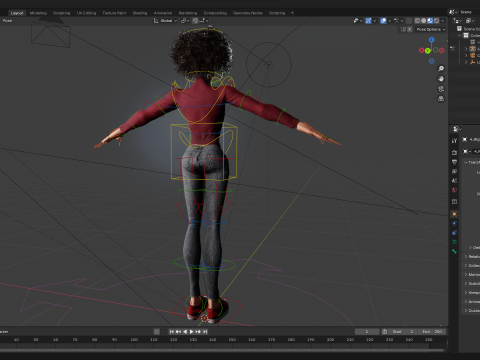Open the Global transform orientation dropdown
The image size is (480, 360).
pyautogui.click(x=165, y=21)
